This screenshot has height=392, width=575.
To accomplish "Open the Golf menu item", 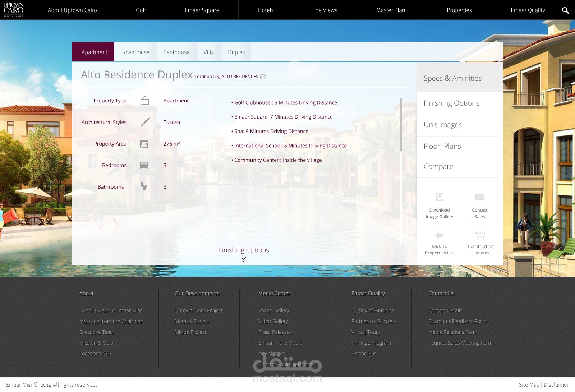I will pos(141,10).
